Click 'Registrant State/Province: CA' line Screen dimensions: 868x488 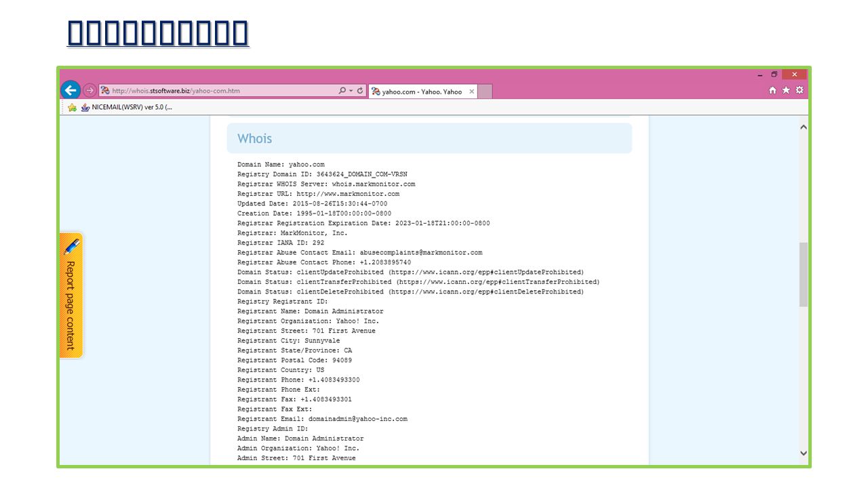pos(294,350)
